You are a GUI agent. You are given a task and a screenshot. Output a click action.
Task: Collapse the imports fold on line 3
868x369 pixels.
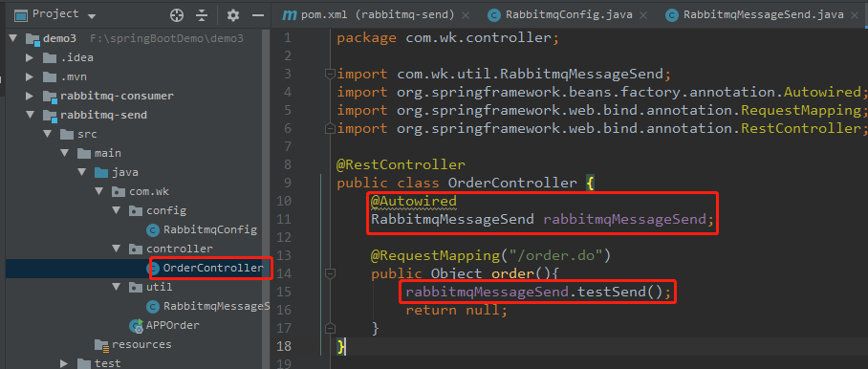[x=330, y=74]
